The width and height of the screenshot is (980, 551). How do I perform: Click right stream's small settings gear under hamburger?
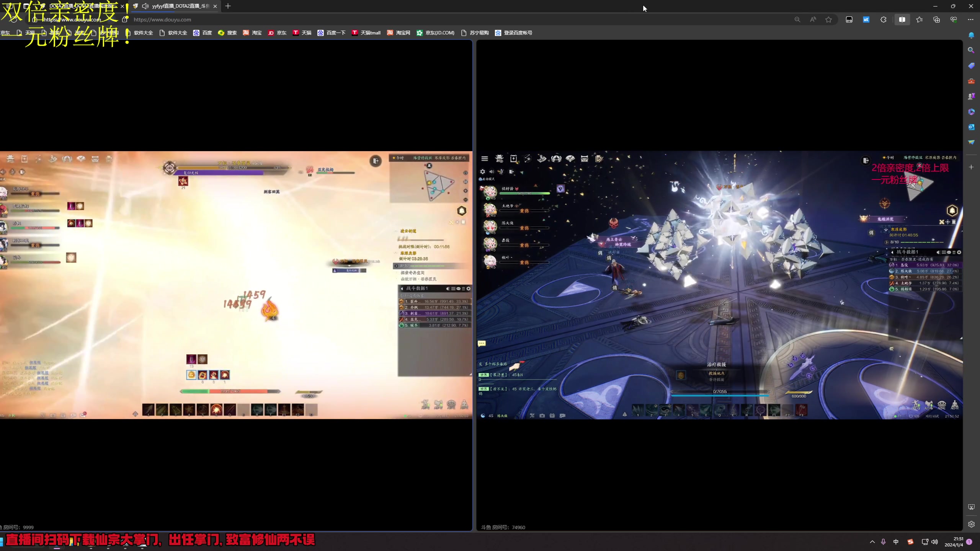[482, 172]
